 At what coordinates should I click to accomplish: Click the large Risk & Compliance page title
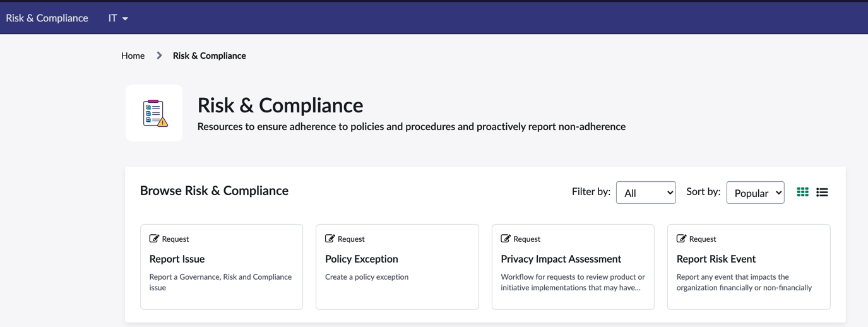(280, 105)
